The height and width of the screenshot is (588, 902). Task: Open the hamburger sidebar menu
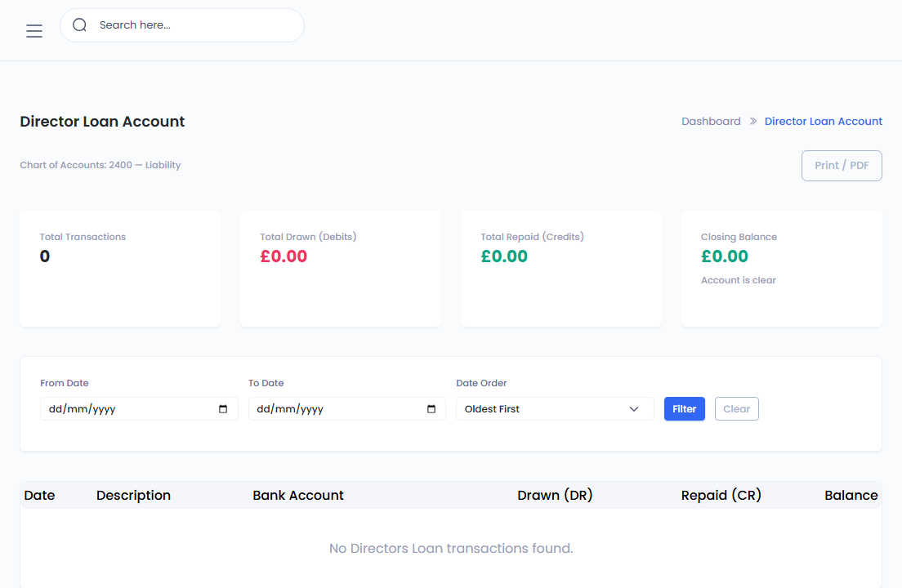33,31
